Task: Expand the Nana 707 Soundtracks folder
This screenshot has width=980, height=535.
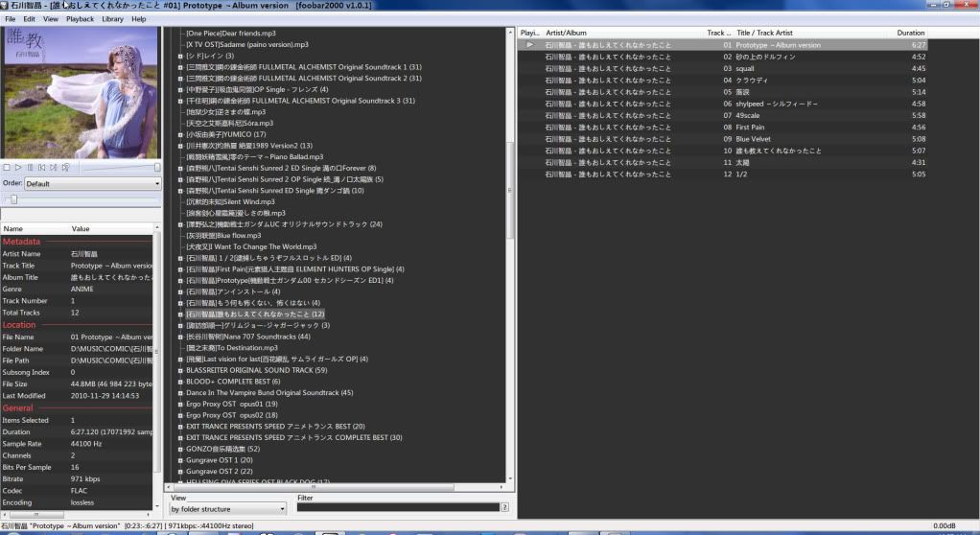Action: [180, 337]
